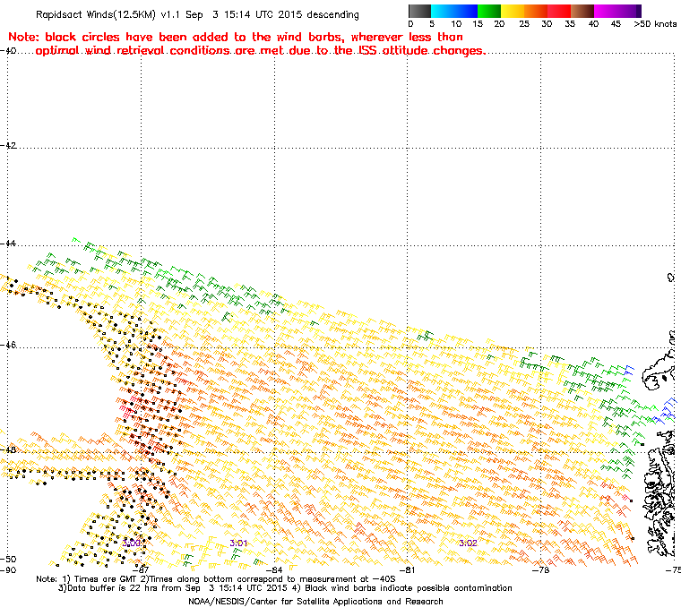681x616 pixels.
Task: Click the title text 'Rapidscat Winds(12.5KM) v1.1'
Action: 108,14
